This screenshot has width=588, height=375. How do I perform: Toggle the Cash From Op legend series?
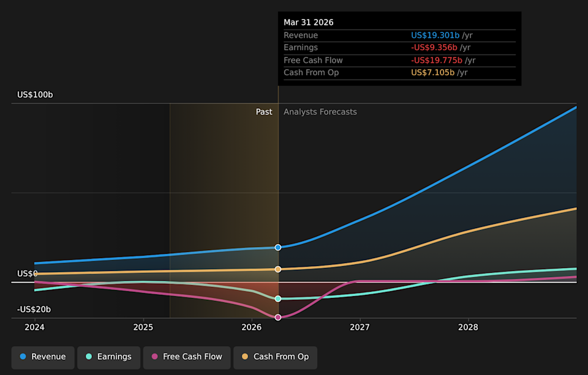[x=275, y=357]
